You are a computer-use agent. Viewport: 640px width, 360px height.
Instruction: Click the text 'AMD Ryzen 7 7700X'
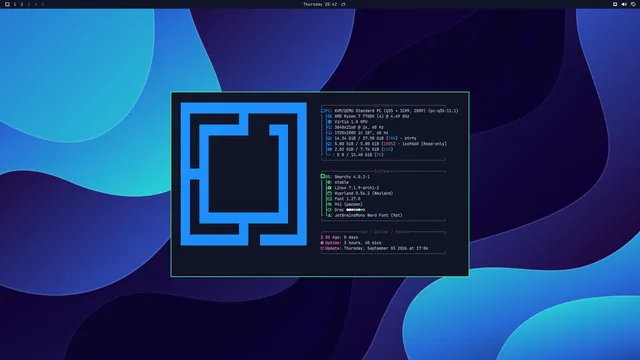pos(354,116)
